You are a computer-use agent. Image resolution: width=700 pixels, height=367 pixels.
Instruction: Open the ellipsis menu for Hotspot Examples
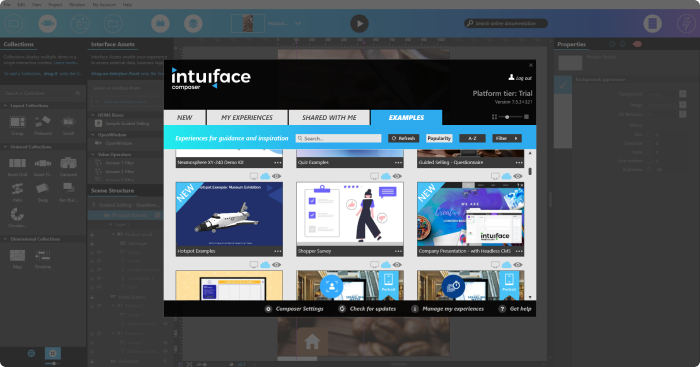pos(278,251)
